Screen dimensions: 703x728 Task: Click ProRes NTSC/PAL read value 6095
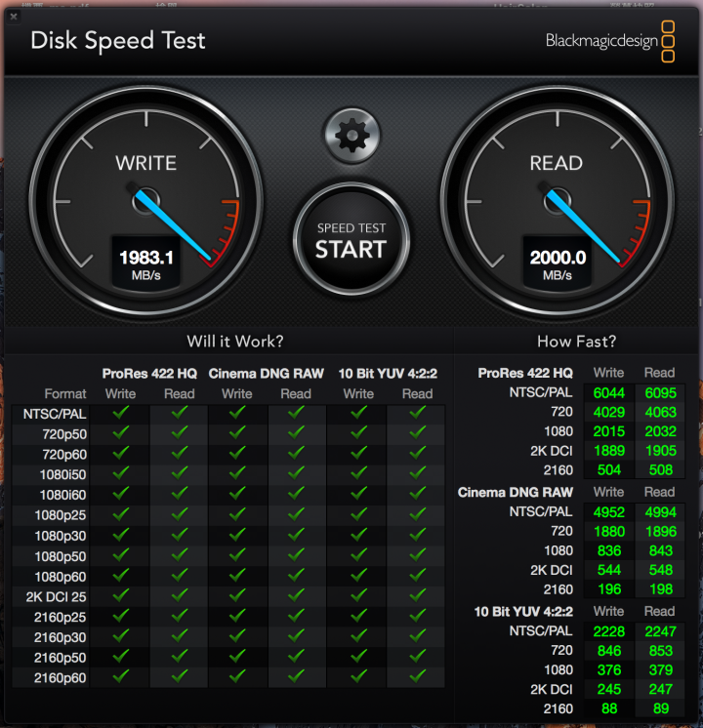pyautogui.click(x=660, y=393)
